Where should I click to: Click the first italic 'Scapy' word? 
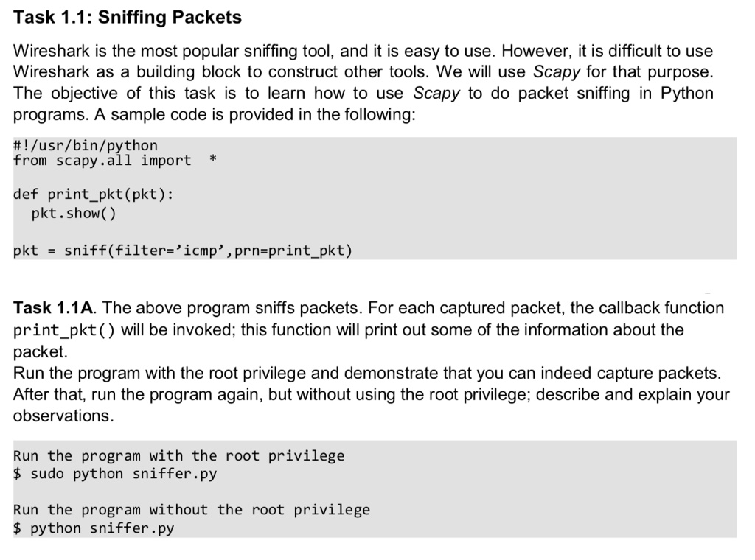pos(557,71)
